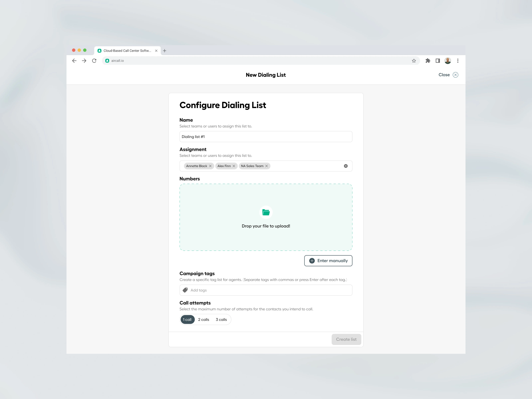Screen dimensions: 532x399
Task: Click the green folder upload icon
Action: [266, 212]
